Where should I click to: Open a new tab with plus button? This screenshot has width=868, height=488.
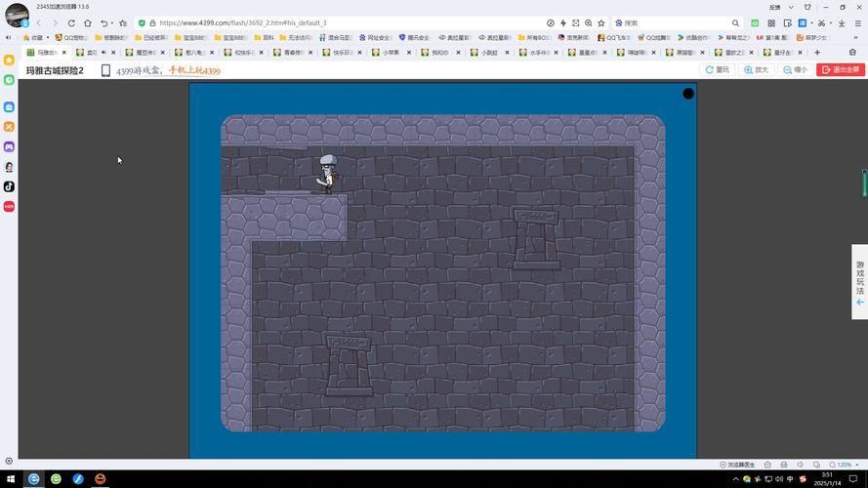coord(817,52)
